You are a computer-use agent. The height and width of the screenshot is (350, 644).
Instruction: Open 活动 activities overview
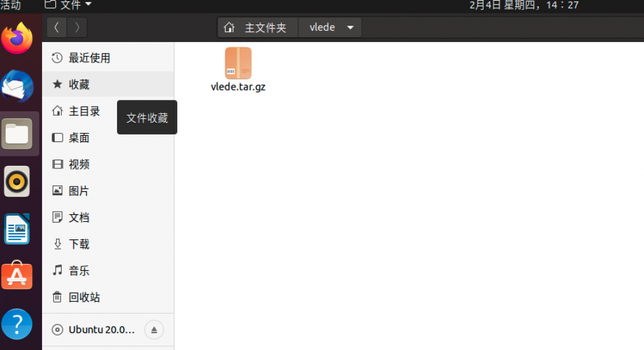pyautogui.click(x=10, y=5)
